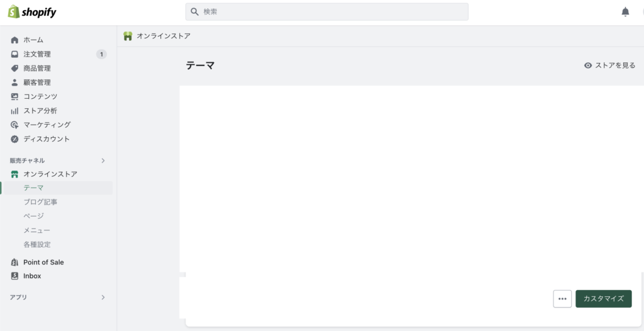The width and height of the screenshot is (644, 331).
Task: Open 注文管理 orders inbox icon
Action: (x=15, y=54)
